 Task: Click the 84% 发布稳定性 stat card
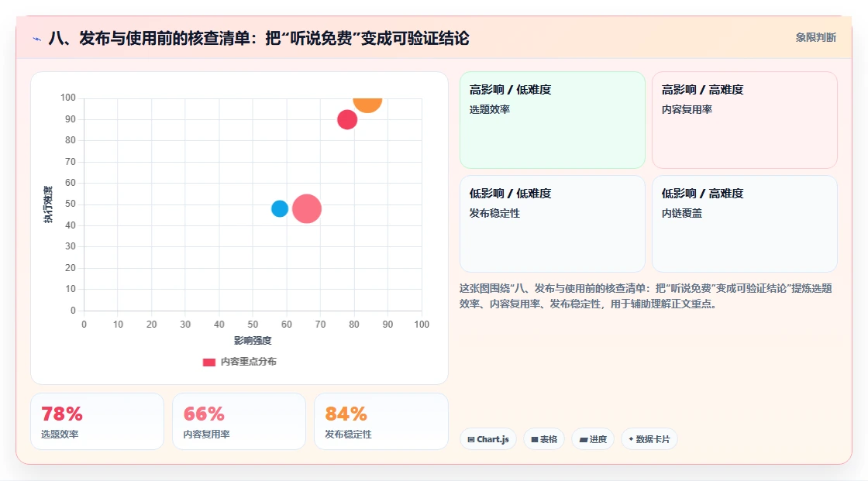pos(381,421)
